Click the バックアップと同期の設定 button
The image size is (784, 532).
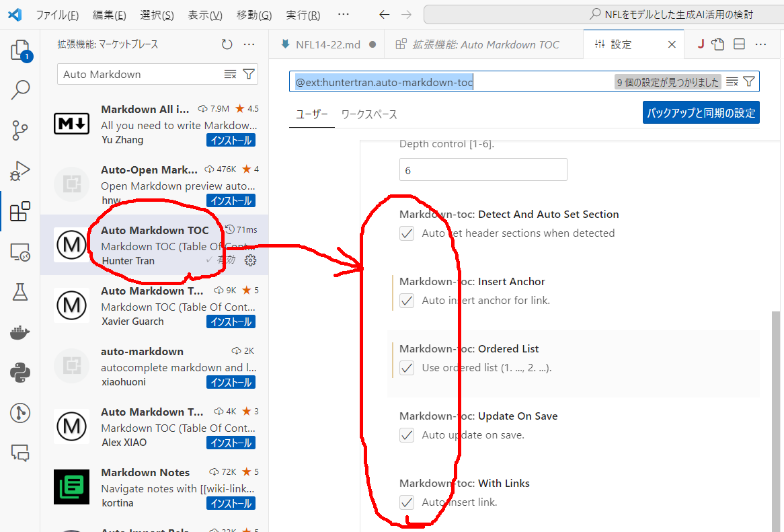[701, 113]
